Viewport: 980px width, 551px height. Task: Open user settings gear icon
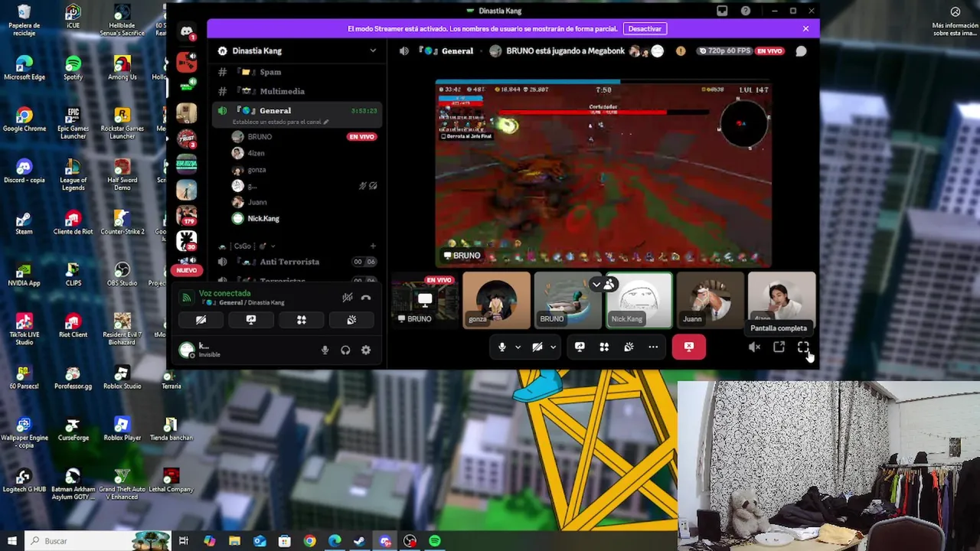click(x=366, y=350)
